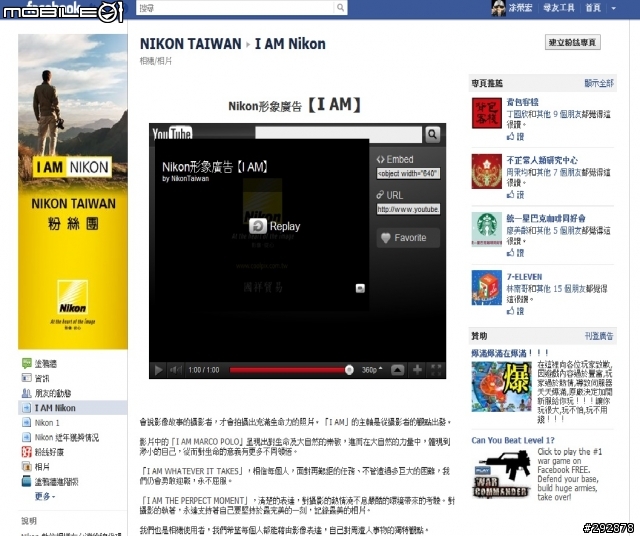Screen dimensions: 640x536
Task: Click the plus icon in video controls
Action: coord(417,370)
